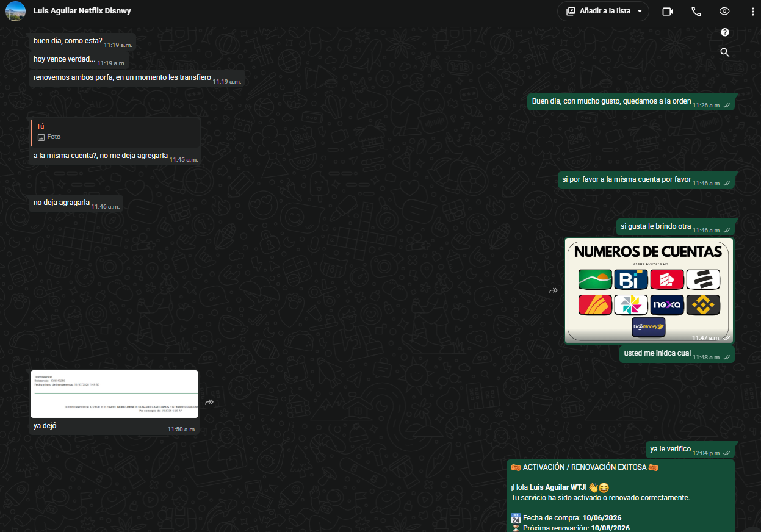Search within this chat

[x=725, y=52]
